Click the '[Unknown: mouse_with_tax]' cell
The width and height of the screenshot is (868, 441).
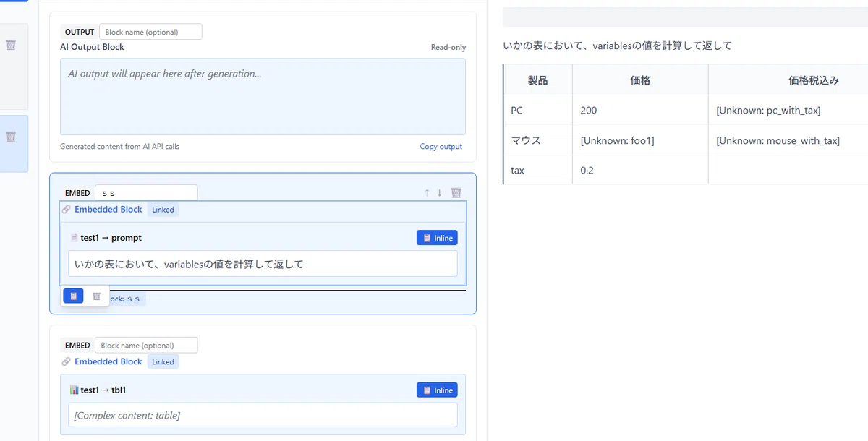778,140
